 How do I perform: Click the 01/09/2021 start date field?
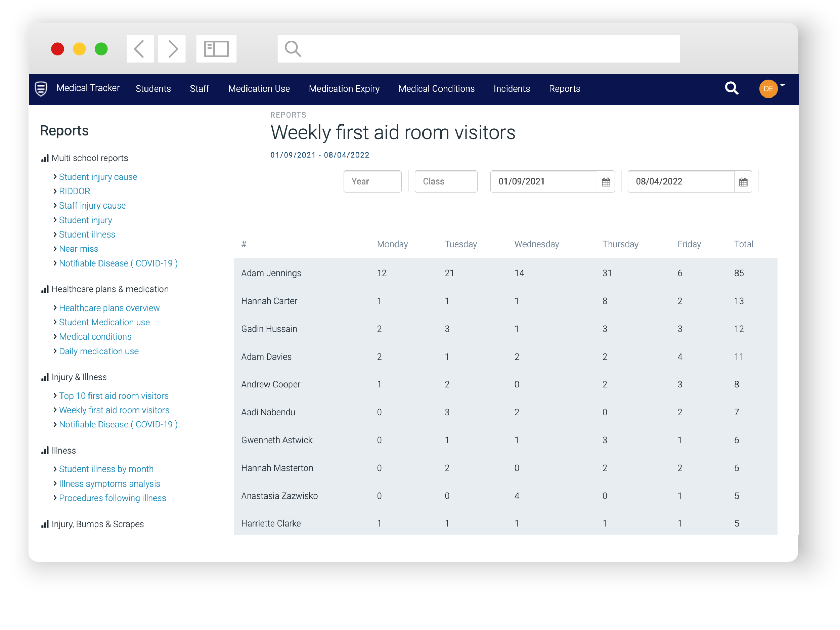[543, 182]
